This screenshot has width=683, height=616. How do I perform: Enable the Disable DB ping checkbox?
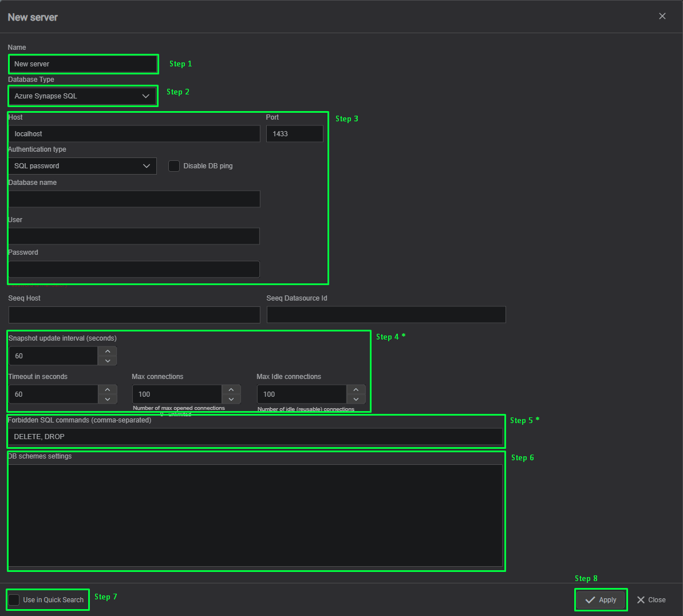[x=174, y=166]
